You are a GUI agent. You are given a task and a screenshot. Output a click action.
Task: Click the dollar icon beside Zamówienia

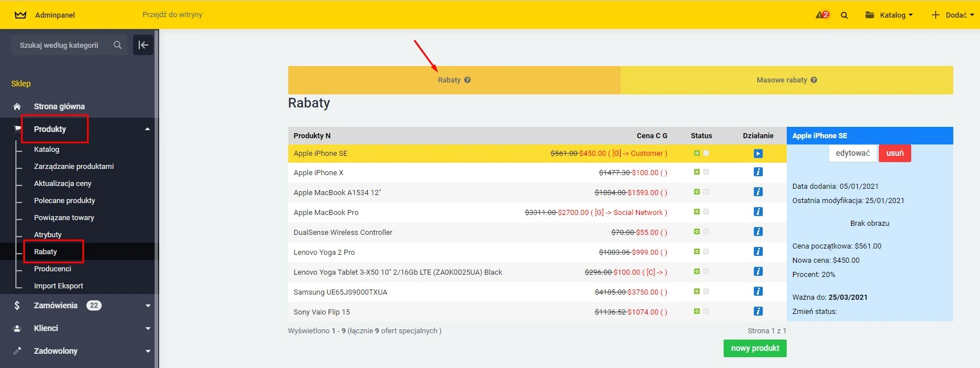point(17,305)
